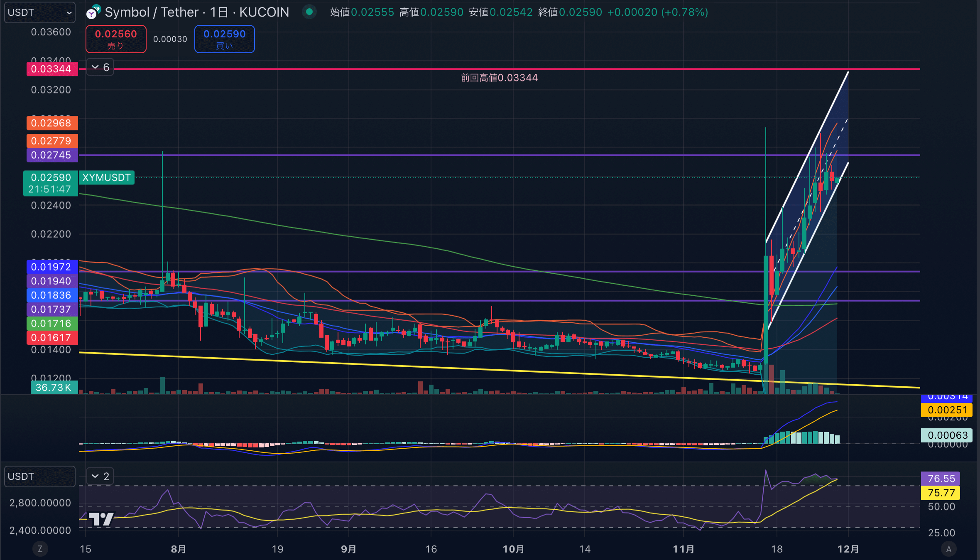The image size is (980, 560).
Task: Click the Sell button at 0.02560
Action: click(116, 39)
